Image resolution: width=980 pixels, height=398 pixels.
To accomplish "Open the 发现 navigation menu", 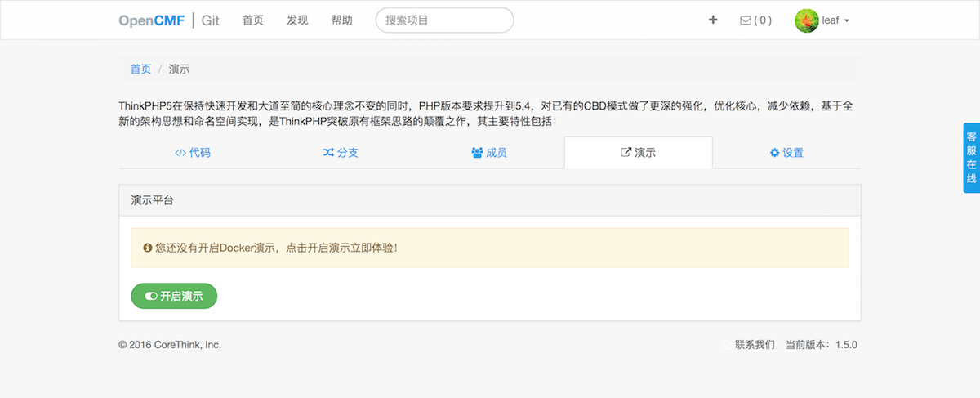I will [x=297, y=20].
